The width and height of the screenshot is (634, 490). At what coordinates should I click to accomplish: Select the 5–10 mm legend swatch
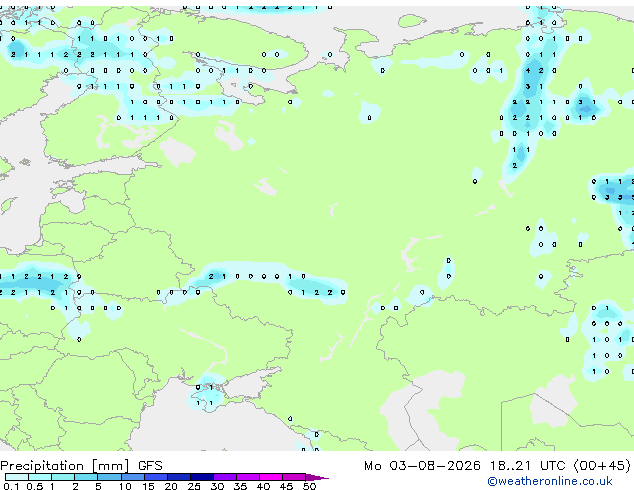tap(110, 477)
